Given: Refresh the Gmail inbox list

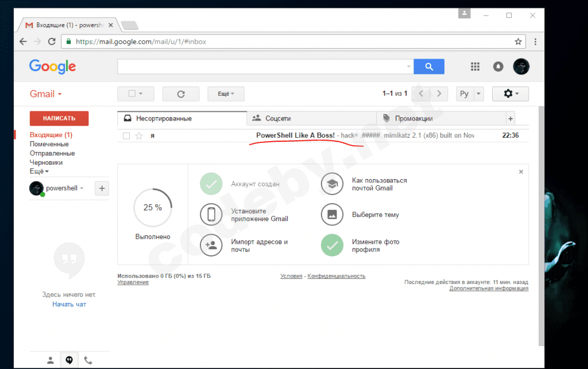Looking at the screenshot, I should pos(181,94).
